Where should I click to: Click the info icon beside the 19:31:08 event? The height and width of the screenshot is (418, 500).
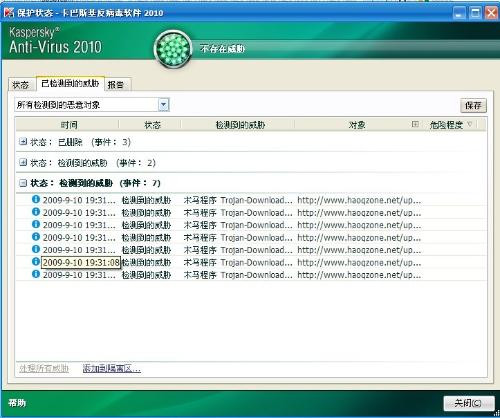36,262
